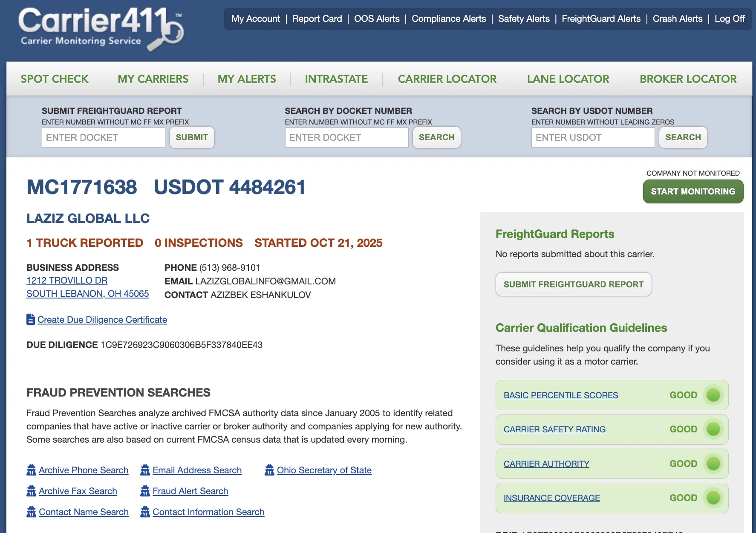Click the detective icon beside Fraud Alert Search

tap(145, 491)
